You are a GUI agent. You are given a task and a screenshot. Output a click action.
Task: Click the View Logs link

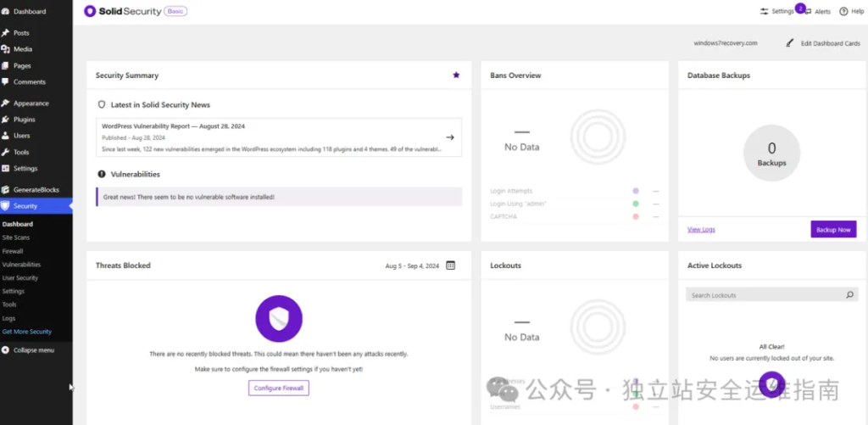[701, 229]
